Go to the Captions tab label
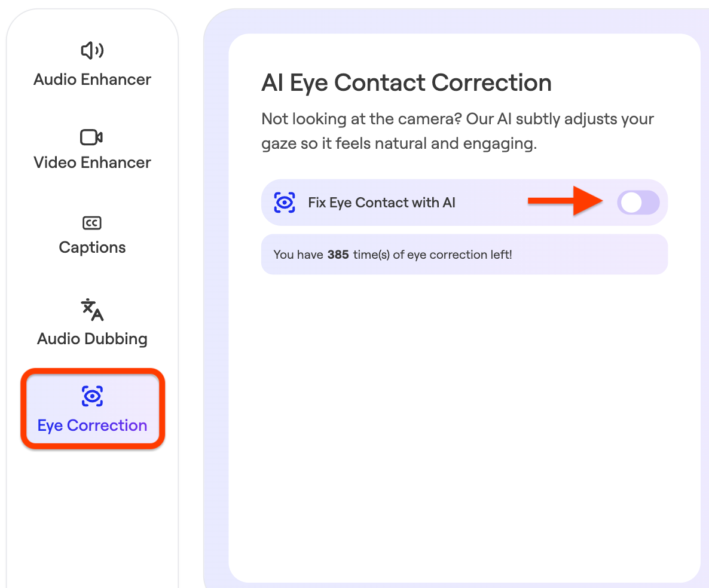This screenshot has height=588, width=709. [92, 247]
